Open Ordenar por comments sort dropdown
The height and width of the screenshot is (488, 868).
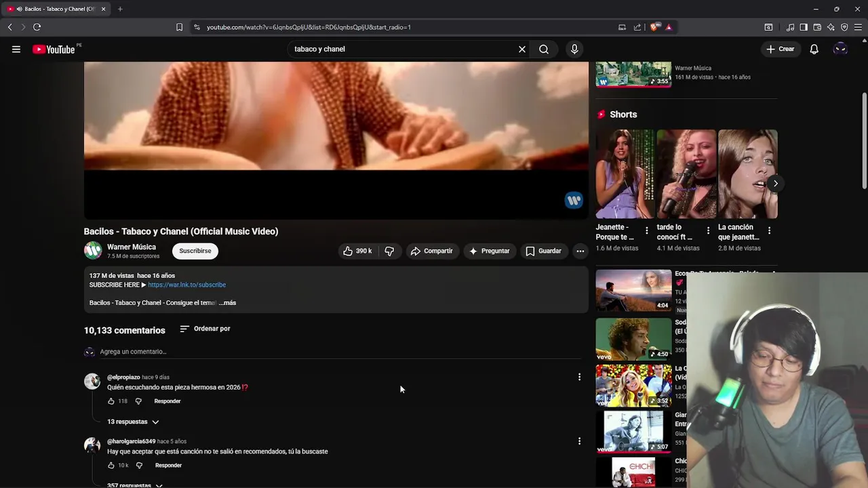[205, 329]
